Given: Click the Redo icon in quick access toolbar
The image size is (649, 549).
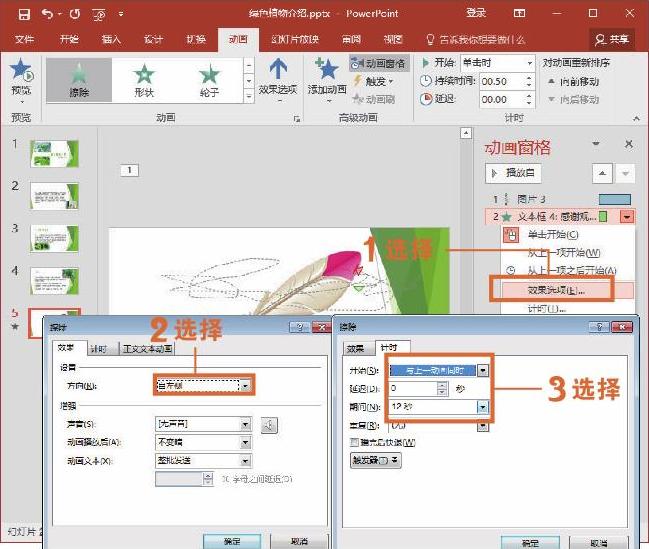Looking at the screenshot, I should pyautogui.click(x=75, y=14).
